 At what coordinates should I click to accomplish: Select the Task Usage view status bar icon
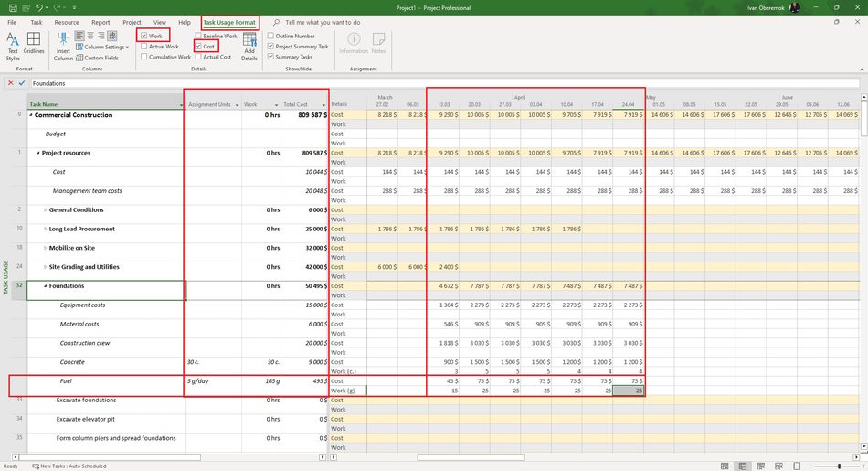pos(743,466)
